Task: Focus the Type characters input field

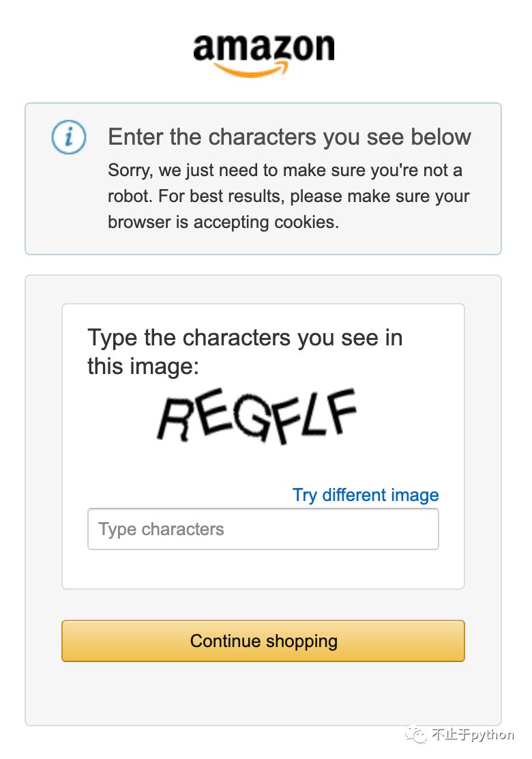Action: pos(263,529)
